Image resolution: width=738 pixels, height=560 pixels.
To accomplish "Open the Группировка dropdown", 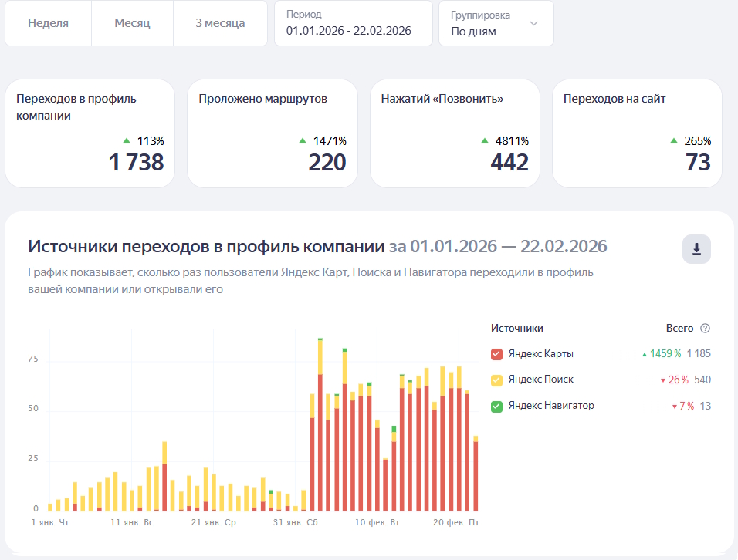I will tap(496, 23).
